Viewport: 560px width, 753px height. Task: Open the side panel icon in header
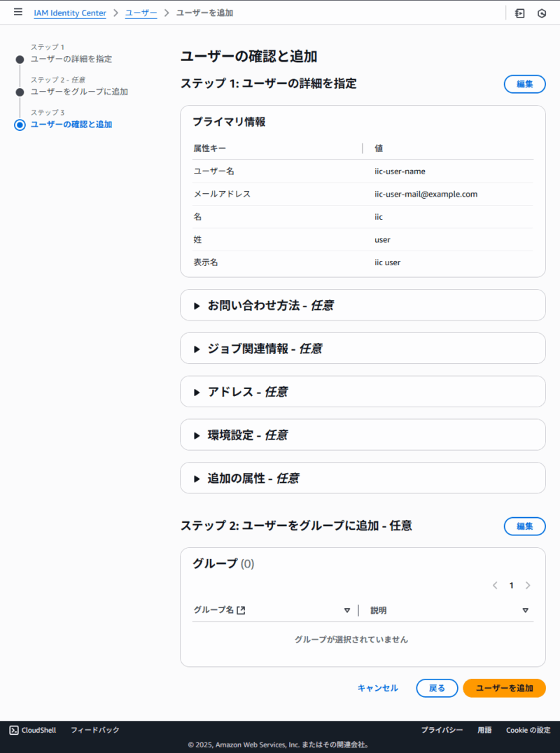point(519,13)
